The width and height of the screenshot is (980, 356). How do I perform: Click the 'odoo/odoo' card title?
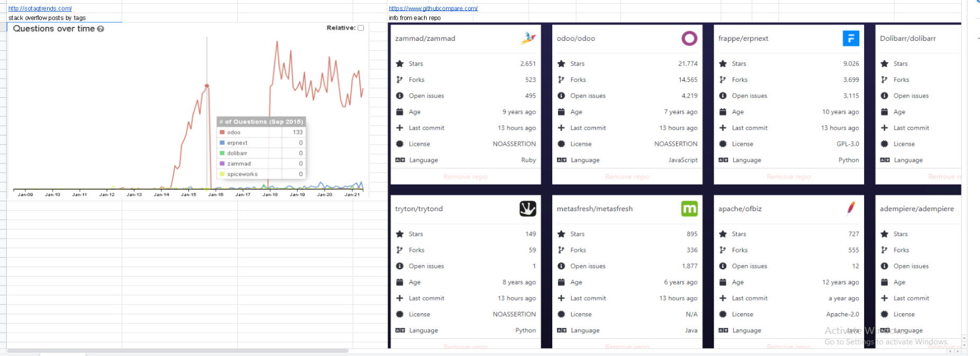576,39
